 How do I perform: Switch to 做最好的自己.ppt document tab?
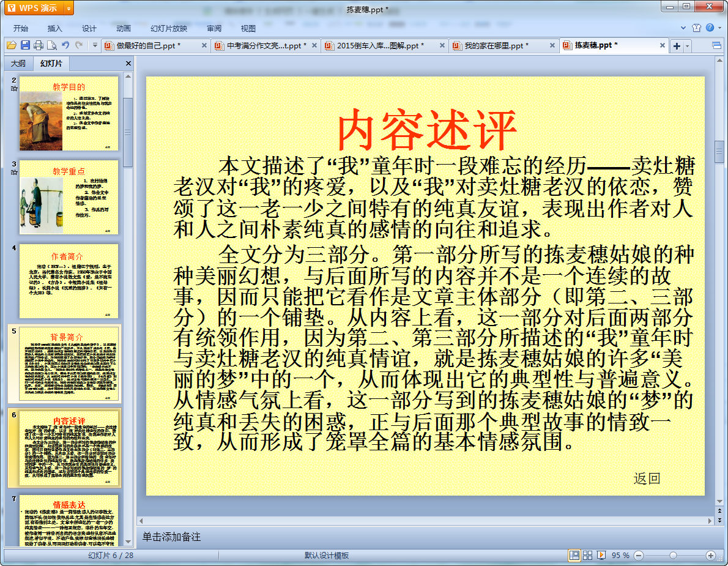(149, 45)
